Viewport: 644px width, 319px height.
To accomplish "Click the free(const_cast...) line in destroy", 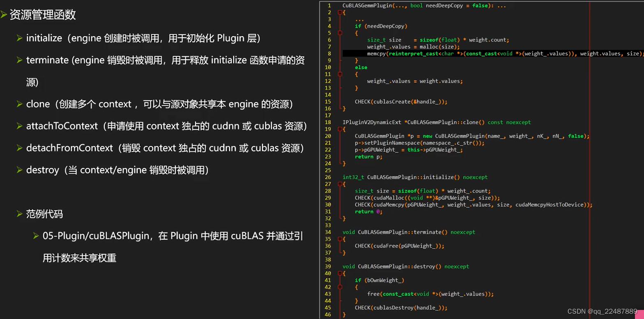I will pyautogui.click(x=430, y=294).
